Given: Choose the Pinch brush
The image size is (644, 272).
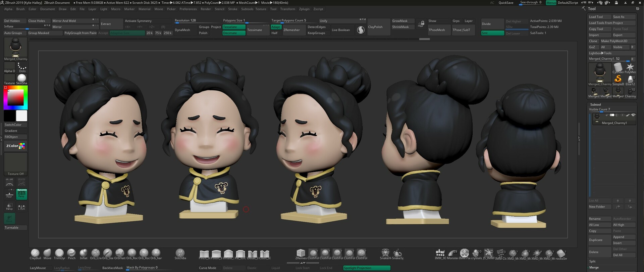Looking at the screenshot, I should (71, 254).
